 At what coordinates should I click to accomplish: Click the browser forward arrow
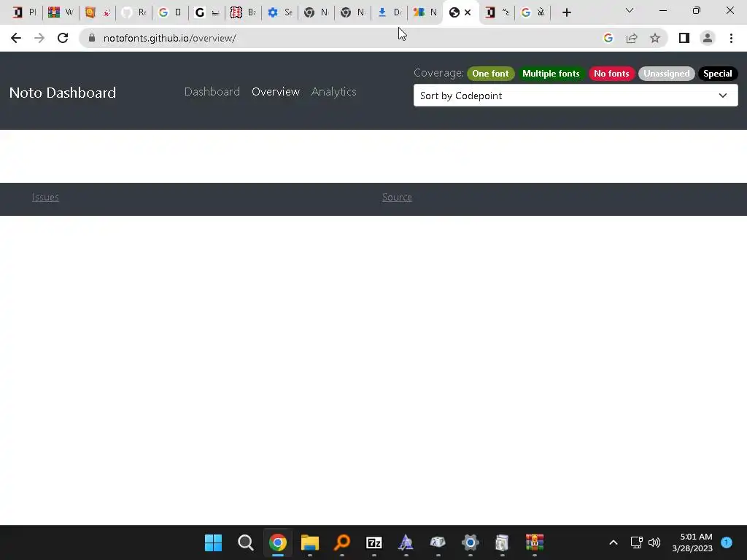click(39, 38)
